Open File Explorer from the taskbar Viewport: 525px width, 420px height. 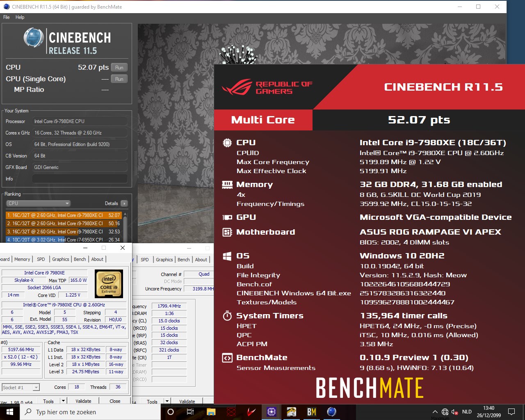tap(211, 412)
